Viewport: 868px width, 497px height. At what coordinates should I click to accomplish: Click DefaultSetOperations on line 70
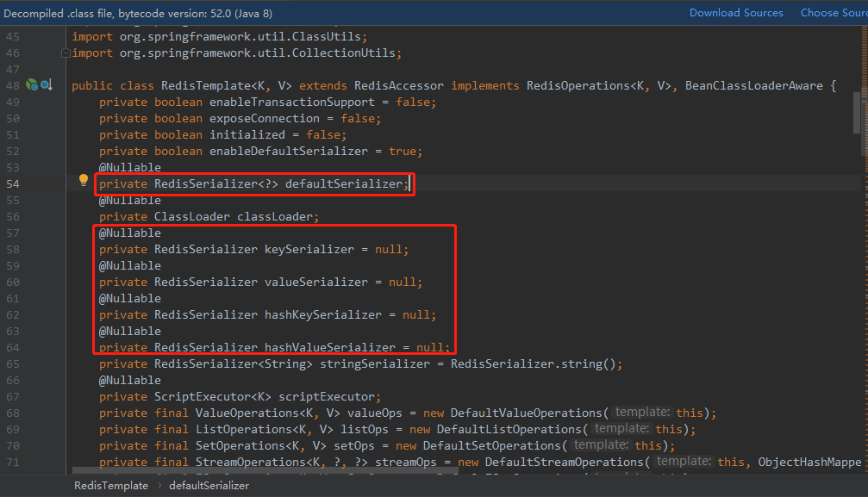[x=491, y=445]
